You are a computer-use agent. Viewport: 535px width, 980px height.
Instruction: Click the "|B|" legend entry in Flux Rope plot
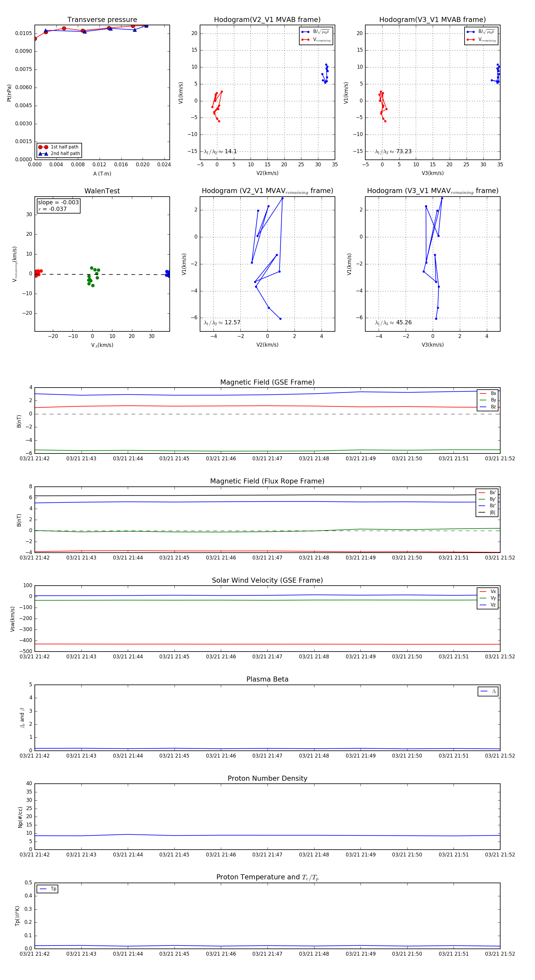[x=487, y=513]
